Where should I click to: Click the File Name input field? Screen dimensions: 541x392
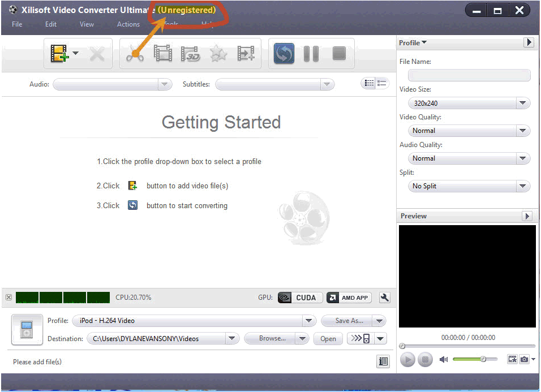(x=469, y=75)
